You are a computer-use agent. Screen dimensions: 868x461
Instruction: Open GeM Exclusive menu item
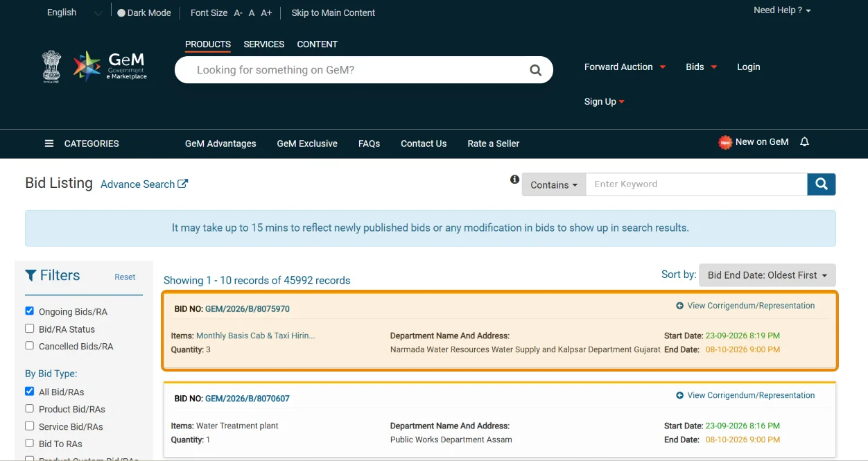click(x=307, y=143)
